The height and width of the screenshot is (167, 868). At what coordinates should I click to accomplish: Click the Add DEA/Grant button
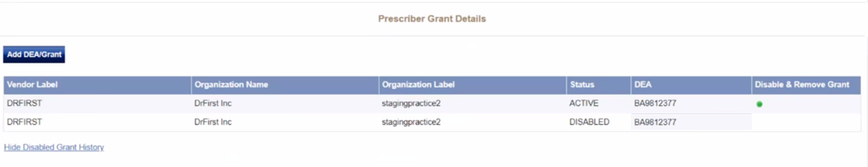pyautogui.click(x=34, y=55)
